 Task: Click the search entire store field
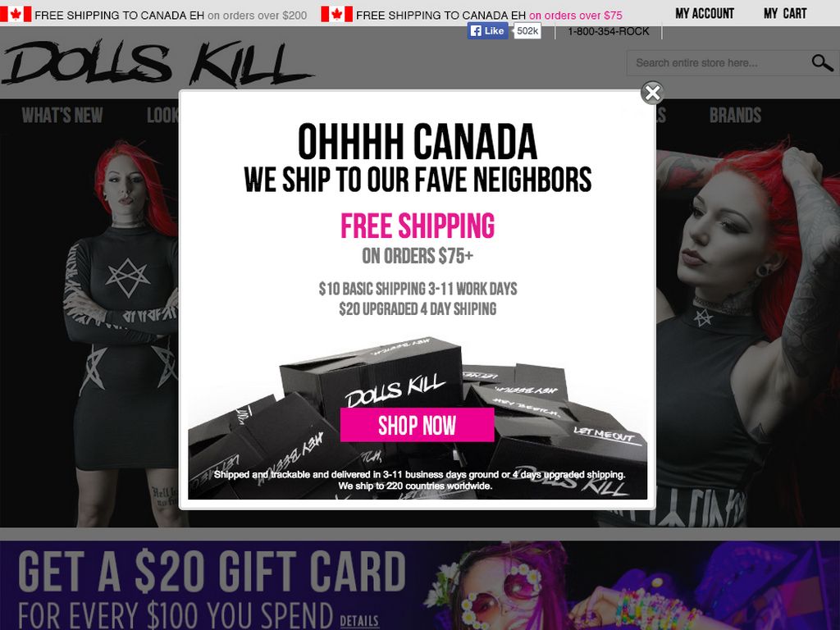pyautogui.click(x=718, y=63)
